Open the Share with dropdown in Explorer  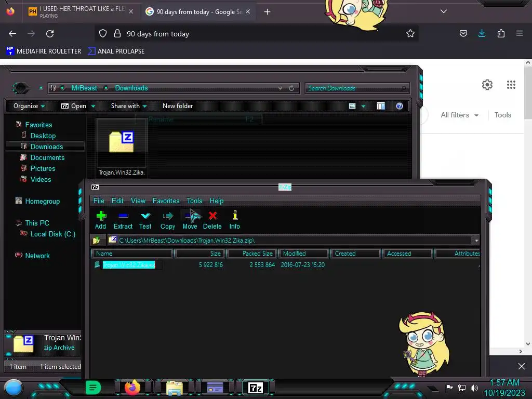[x=129, y=106]
